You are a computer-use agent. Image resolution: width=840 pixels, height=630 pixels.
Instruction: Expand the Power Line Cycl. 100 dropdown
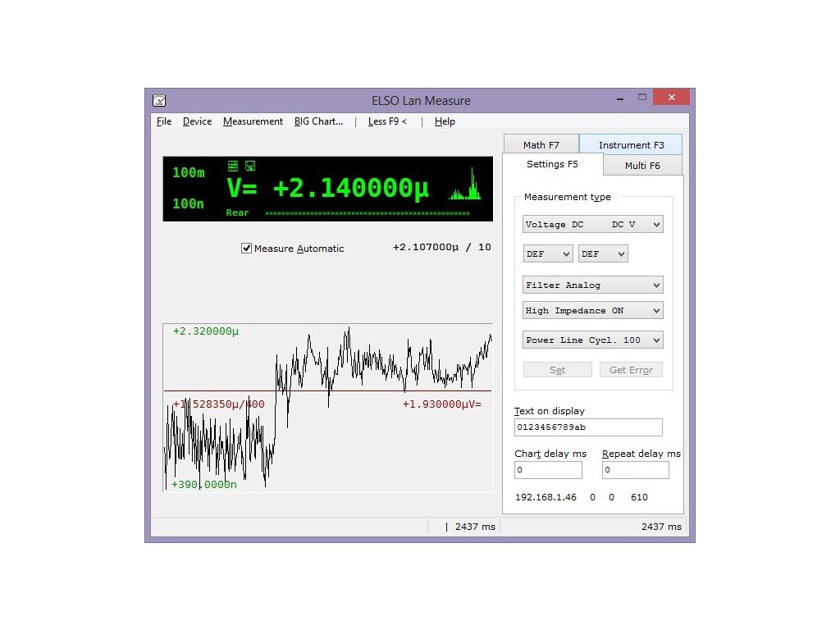[x=592, y=340]
